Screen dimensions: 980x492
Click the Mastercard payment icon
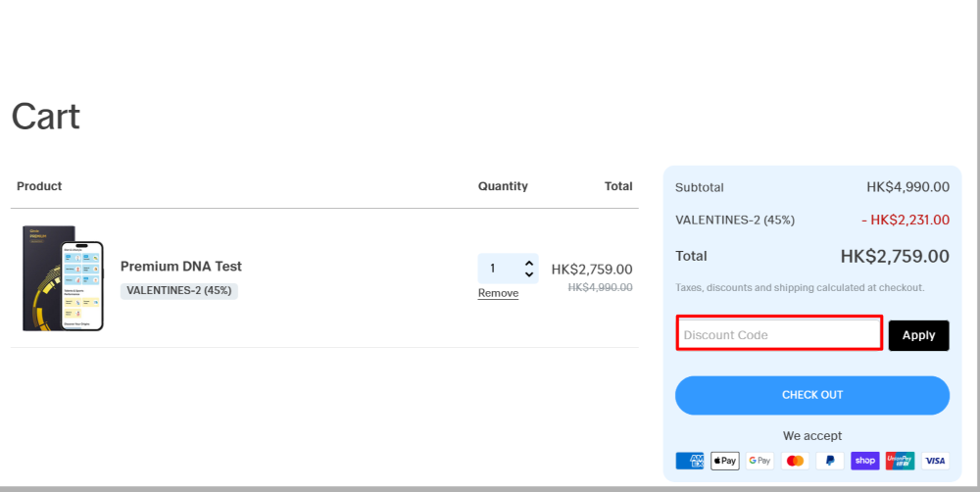pos(795,461)
